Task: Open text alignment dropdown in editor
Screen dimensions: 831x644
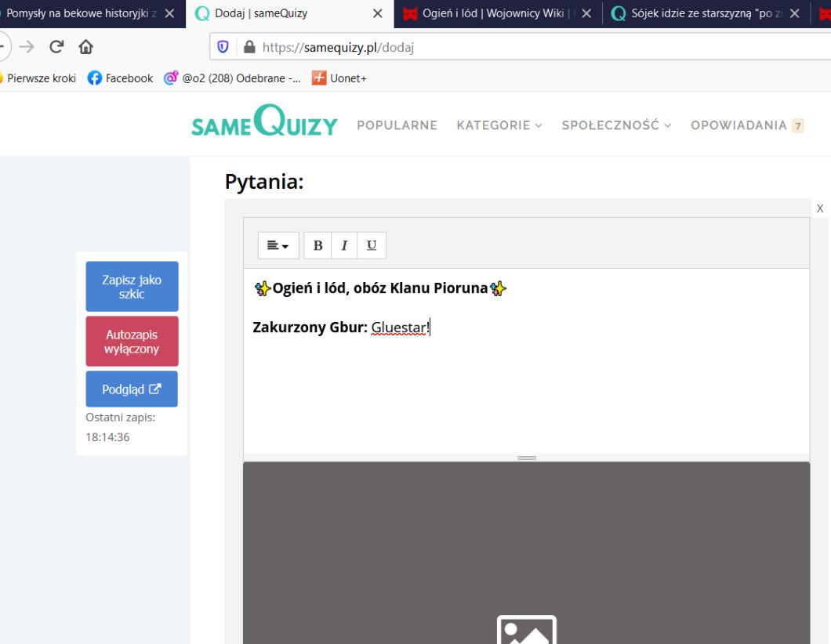Action: pos(278,245)
